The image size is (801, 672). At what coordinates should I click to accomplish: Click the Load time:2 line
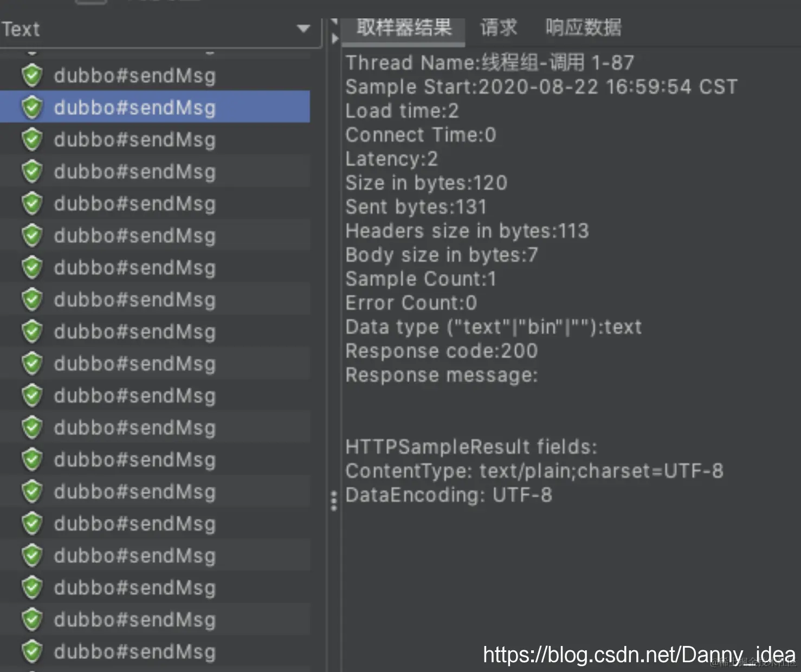tap(402, 111)
